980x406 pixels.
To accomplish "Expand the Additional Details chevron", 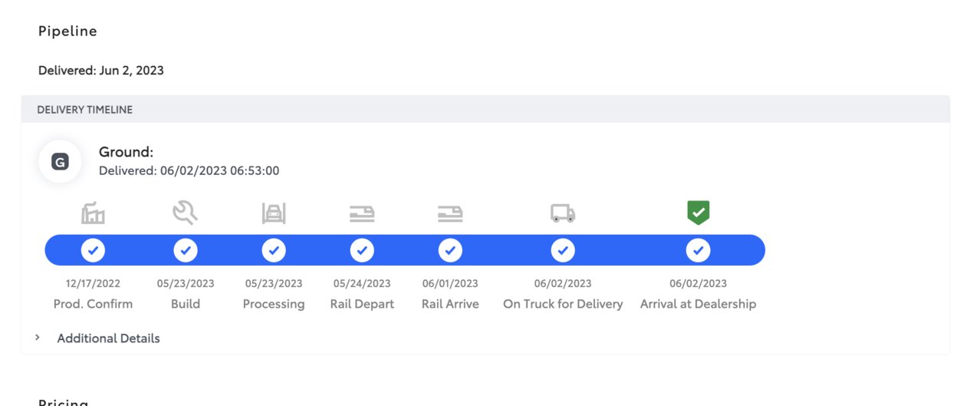I will coord(38,338).
